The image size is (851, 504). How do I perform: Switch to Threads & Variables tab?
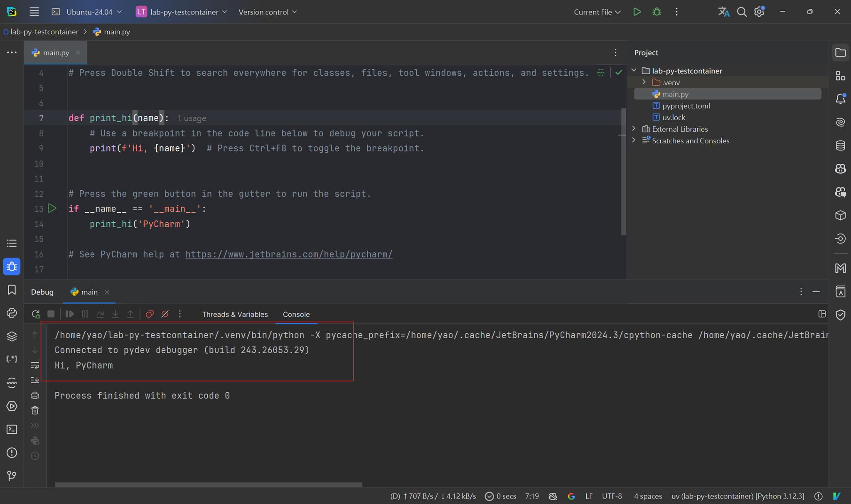pyautogui.click(x=235, y=314)
